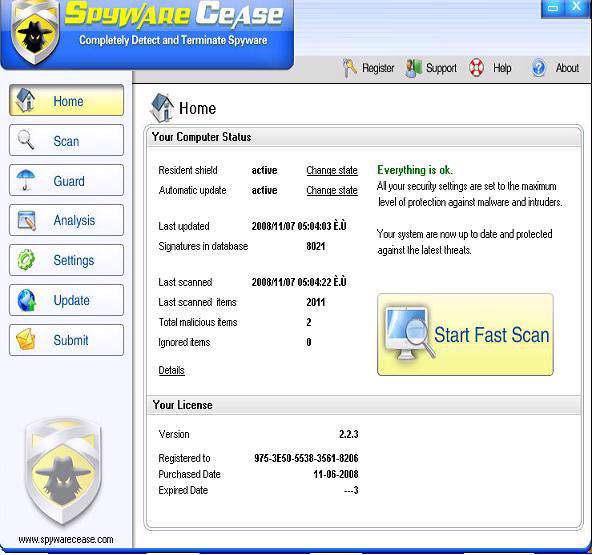Open the Support option
592x555 pixels.
click(x=441, y=68)
